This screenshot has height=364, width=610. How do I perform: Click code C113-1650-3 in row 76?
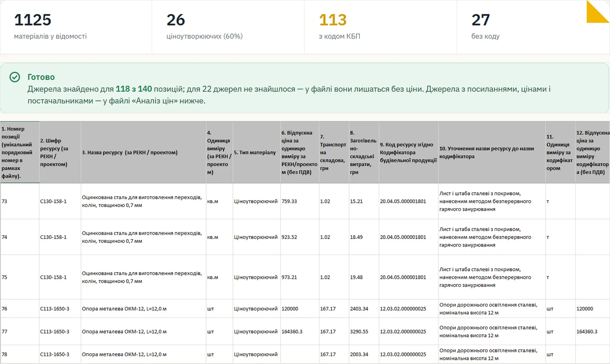pyautogui.click(x=60, y=308)
